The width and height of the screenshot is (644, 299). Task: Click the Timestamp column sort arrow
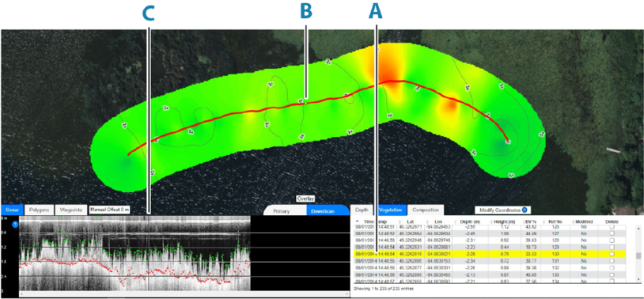click(x=357, y=221)
